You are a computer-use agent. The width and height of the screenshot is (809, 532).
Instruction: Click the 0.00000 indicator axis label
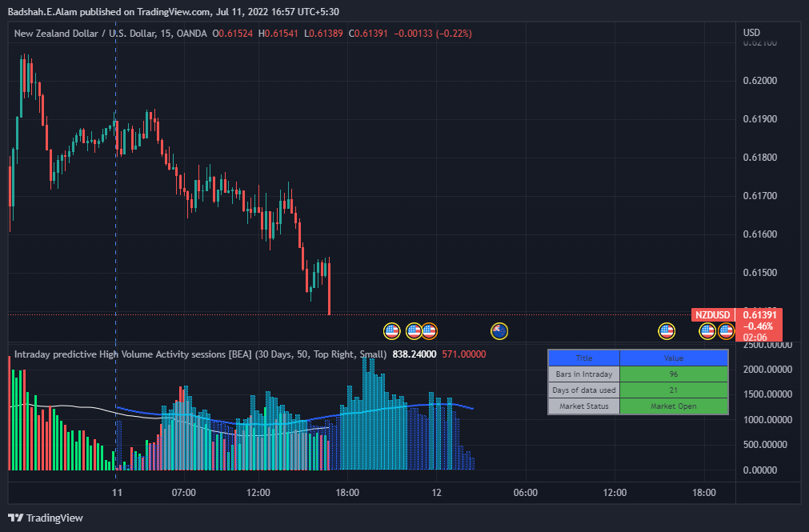click(x=760, y=470)
